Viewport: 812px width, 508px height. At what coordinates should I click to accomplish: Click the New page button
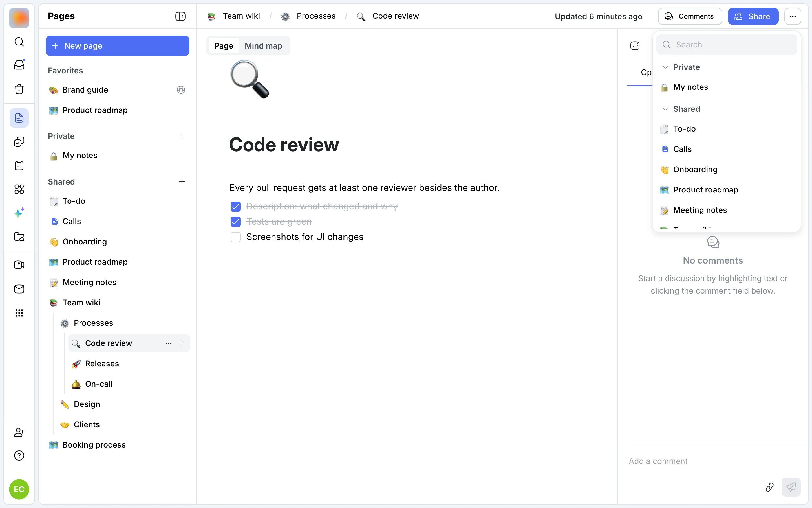point(118,46)
